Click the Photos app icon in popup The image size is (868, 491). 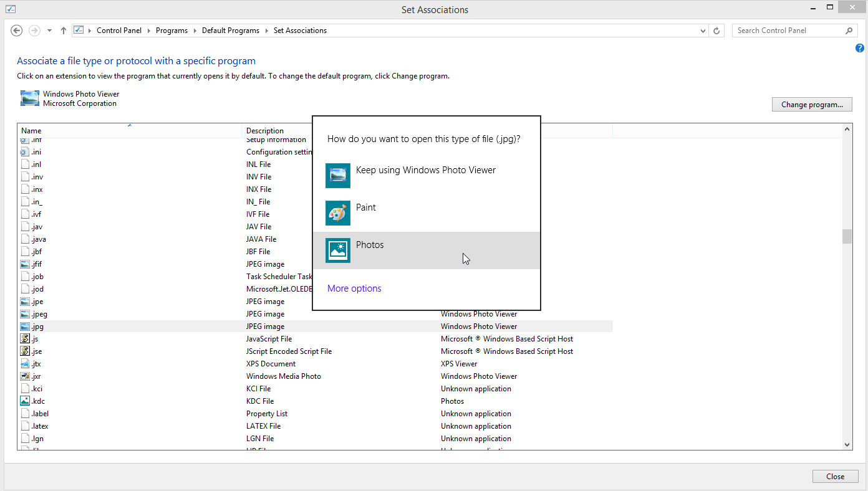coord(338,250)
